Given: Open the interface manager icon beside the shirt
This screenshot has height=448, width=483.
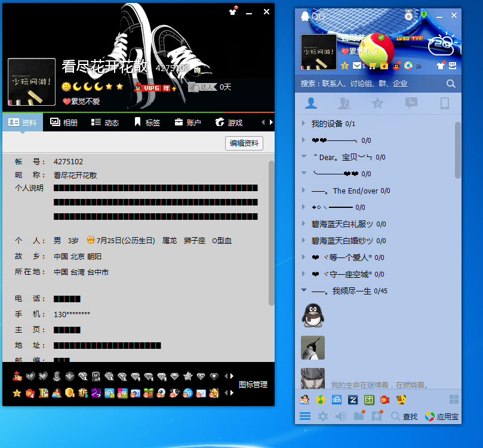Looking at the screenshot, I should pos(453,66).
